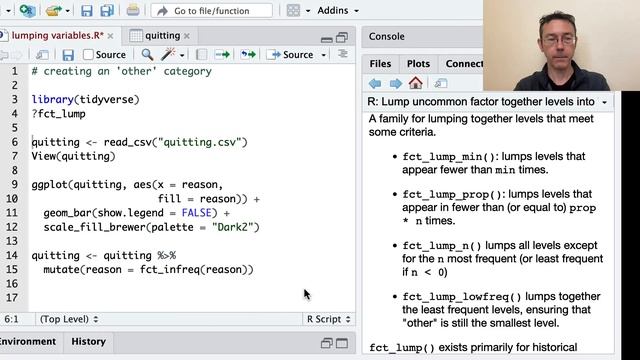
Task: Re-run the previous code region icon
Action: [248, 54]
